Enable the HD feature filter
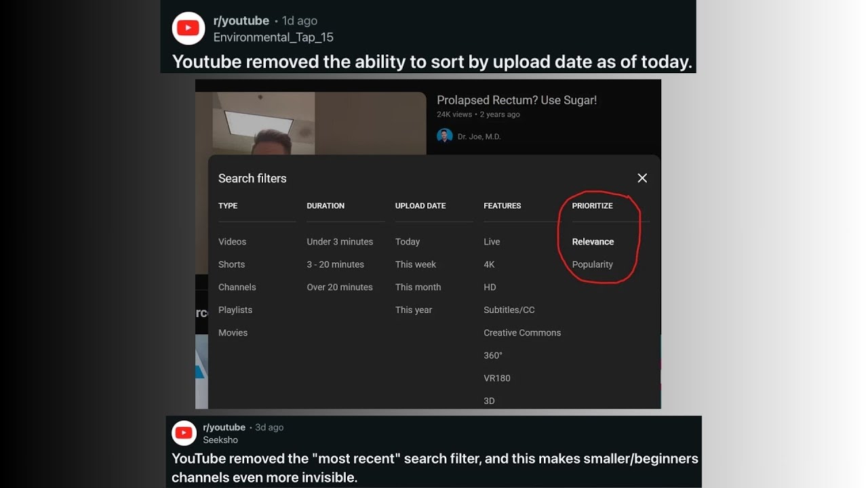Viewport: 868px width, 488px height. tap(490, 287)
